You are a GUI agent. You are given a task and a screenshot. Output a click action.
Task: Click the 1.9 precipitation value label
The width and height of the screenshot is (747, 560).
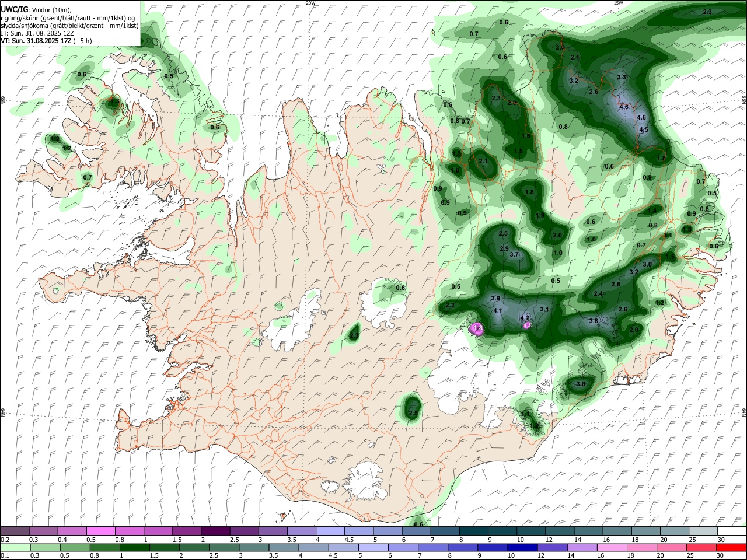pyautogui.click(x=540, y=215)
